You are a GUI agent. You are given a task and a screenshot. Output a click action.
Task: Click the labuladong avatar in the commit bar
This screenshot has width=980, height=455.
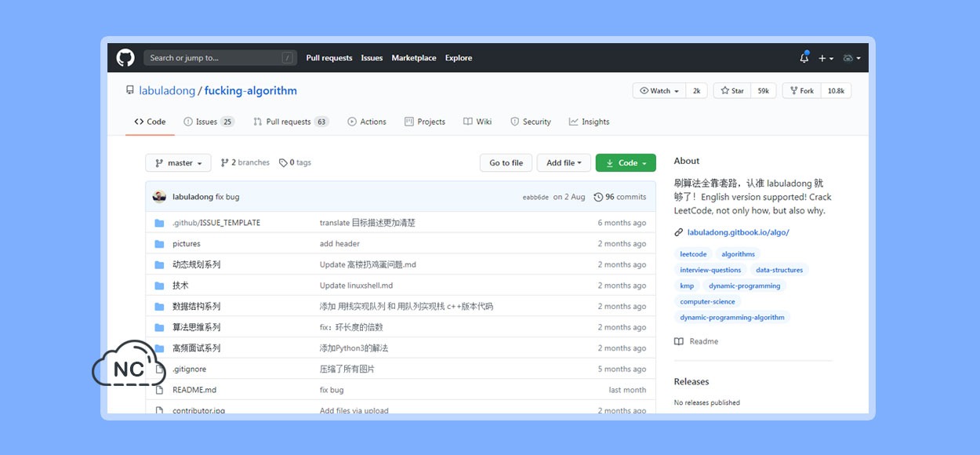coord(159,197)
